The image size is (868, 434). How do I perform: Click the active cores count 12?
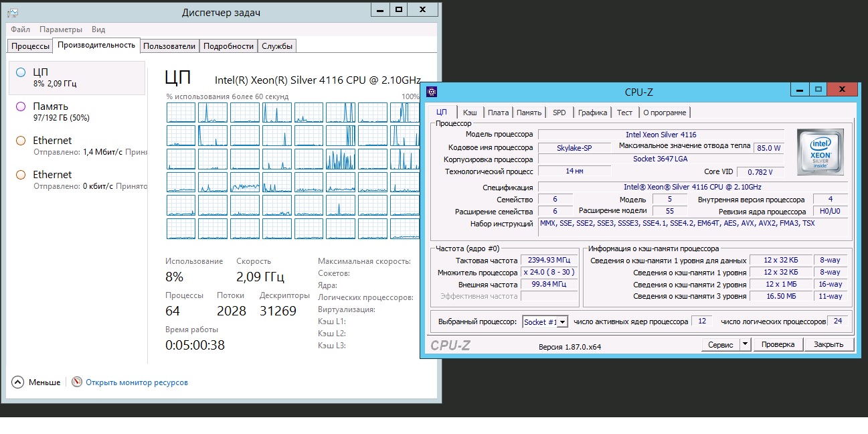(701, 321)
